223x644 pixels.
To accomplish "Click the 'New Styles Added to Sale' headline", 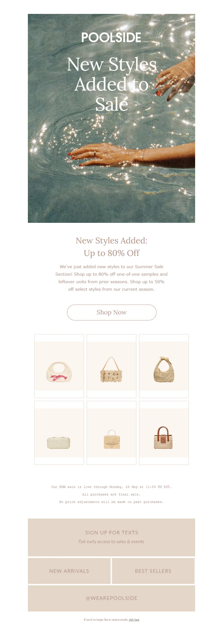I will pos(112,84).
